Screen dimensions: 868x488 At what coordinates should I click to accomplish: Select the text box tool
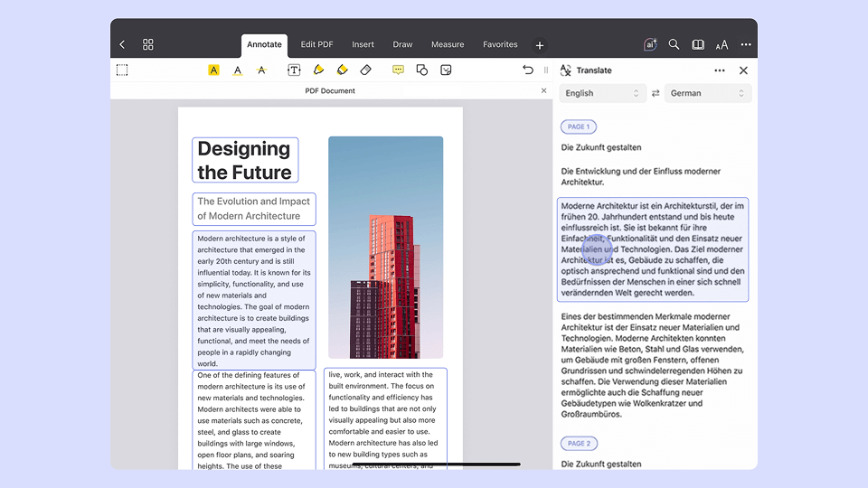coord(294,70)
